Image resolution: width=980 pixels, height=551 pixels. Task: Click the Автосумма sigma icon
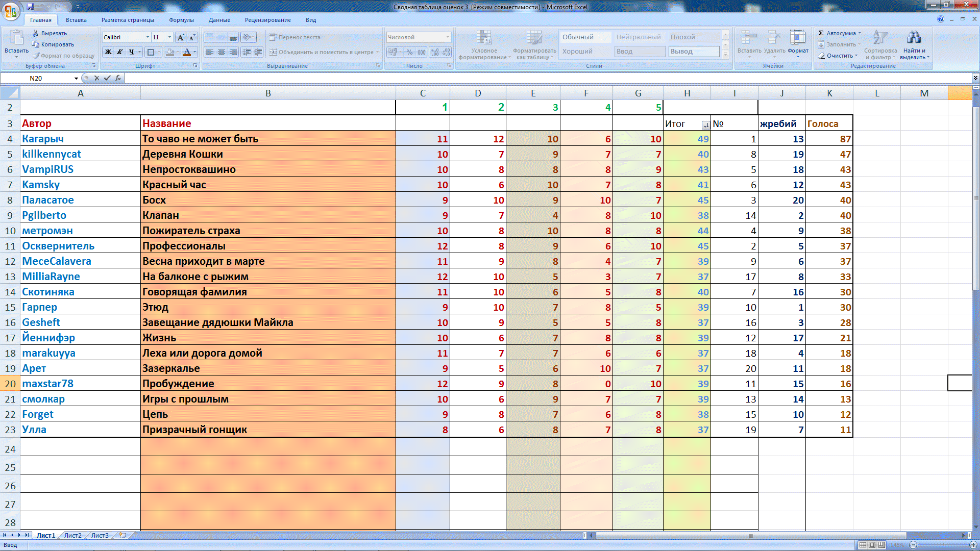[821, 33]
